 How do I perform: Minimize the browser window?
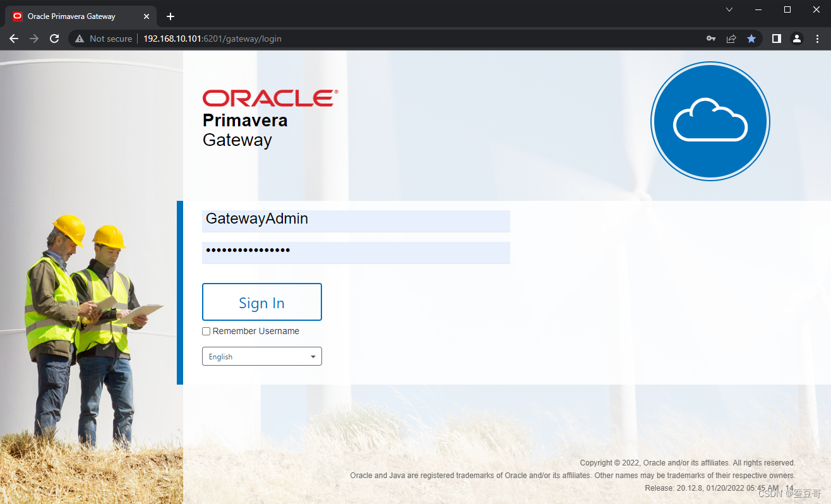[x=758, y=9]
